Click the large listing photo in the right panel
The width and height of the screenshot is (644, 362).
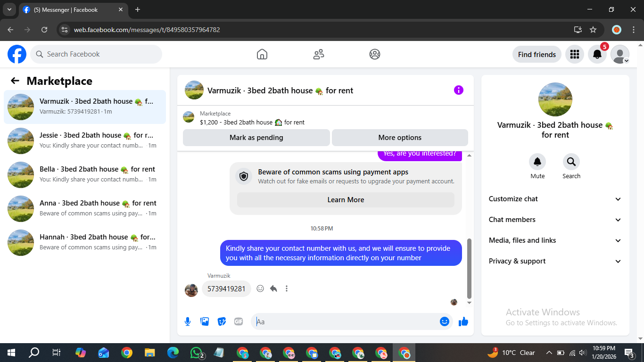[555, 99]
